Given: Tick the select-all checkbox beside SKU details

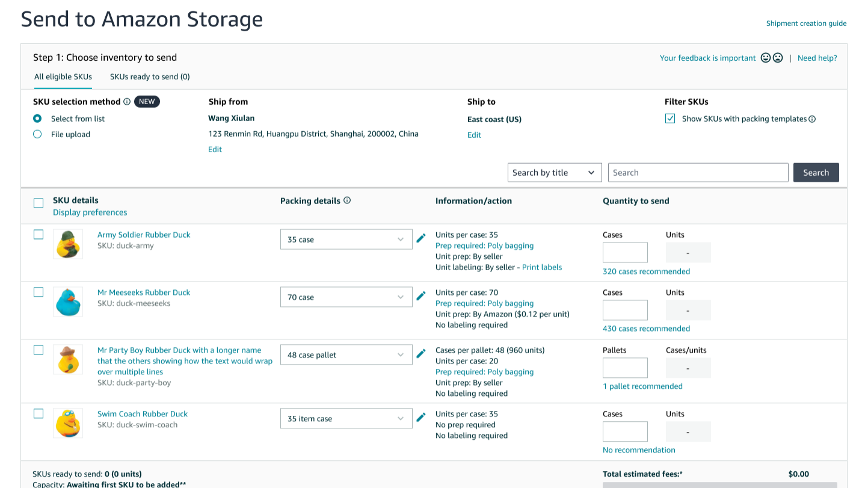Looking at the screenshot, I should (x=38, y=203).
